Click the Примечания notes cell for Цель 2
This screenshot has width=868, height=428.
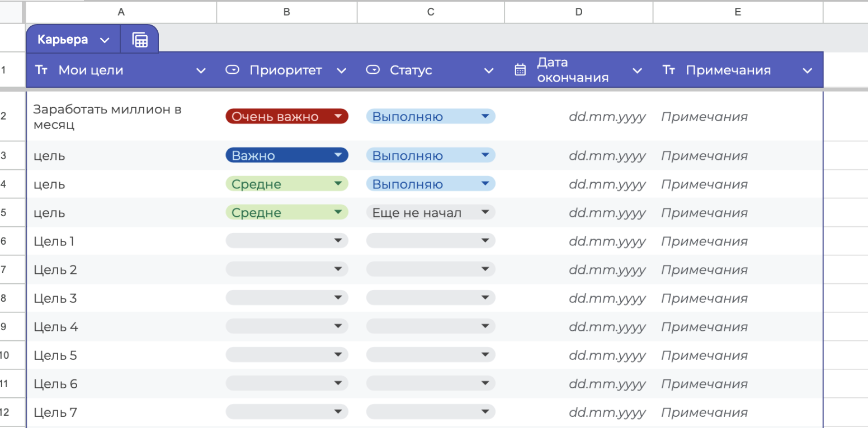coord(738,269)
